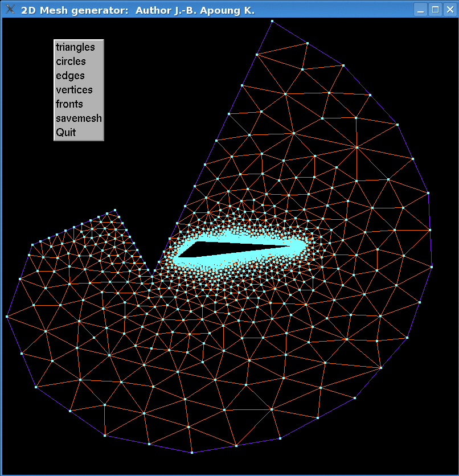Image resolution: width=459 pixels, height=476 pixels.
Task: Click the top corner vertex of the small left wedge
Action: click(116, 210)
